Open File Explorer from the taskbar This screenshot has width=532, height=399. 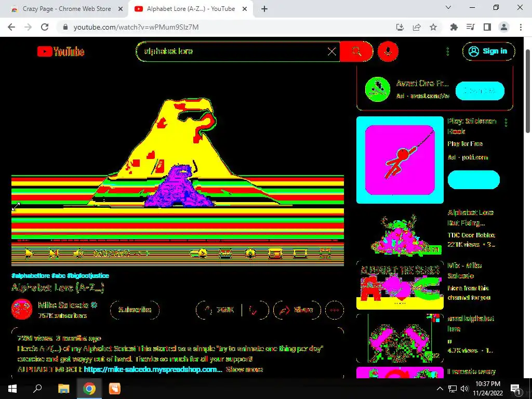64,389
